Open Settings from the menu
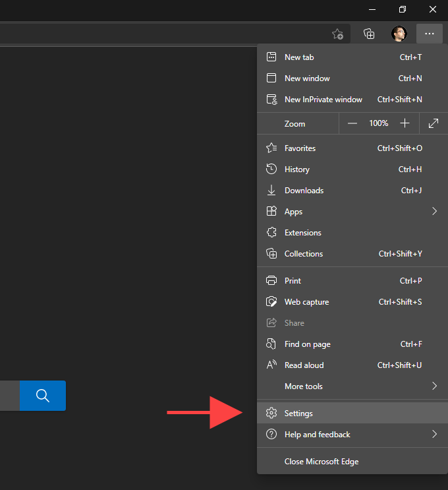The height and width of the screenshot is (490, 448). pos(298,413)
